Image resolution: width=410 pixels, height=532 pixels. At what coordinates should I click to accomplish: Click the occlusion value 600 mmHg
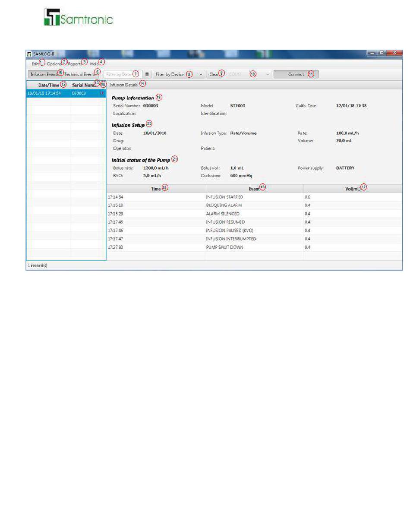click(241, 176)
